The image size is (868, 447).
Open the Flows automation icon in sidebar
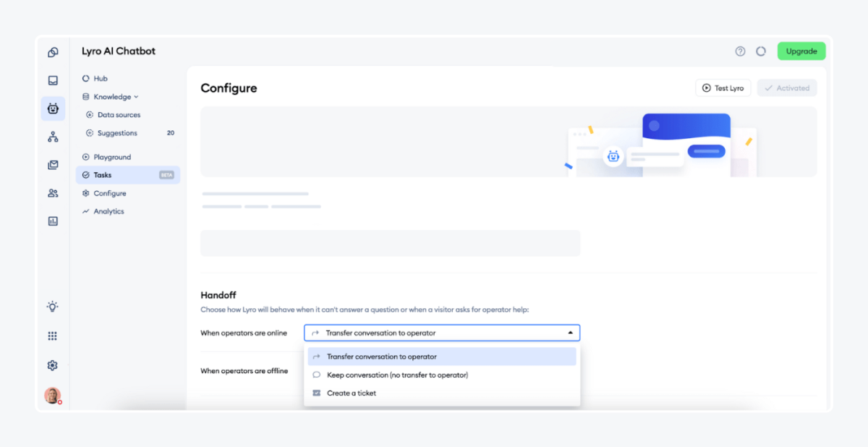tap(52, 136)
